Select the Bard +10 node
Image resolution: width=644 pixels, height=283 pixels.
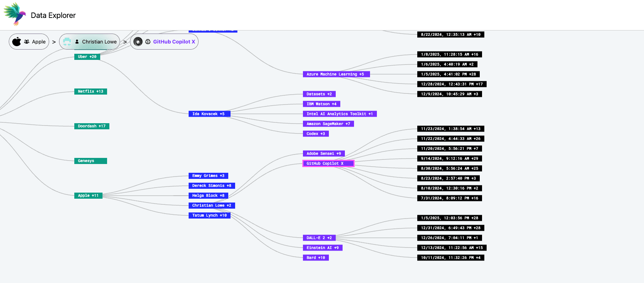click(316, 258)
